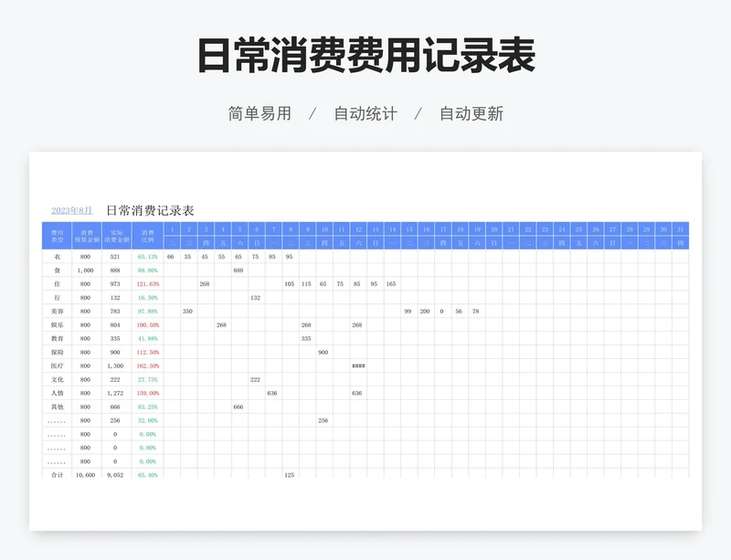The image size is (731, 560).
Task: Select the 78 cell in 美容 row
Action: tap(475, 311)
